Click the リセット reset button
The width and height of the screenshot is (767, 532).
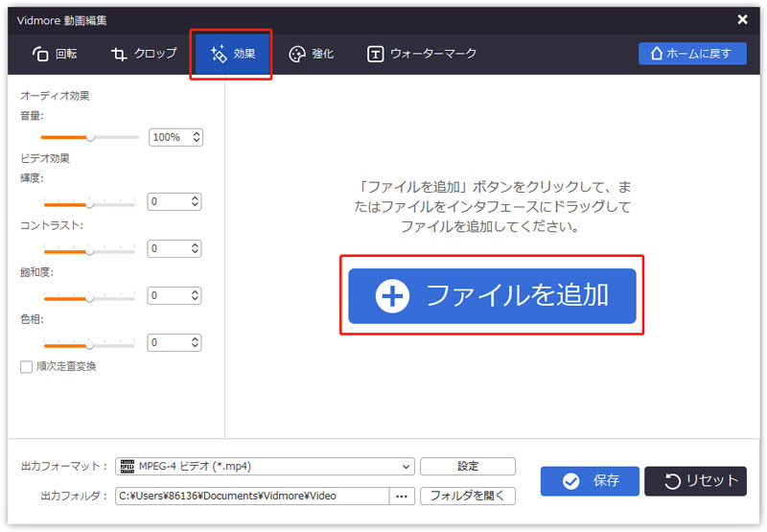tap(696, 481)
